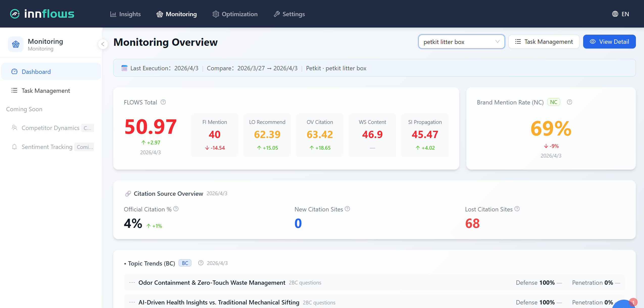
Task: Click the innflows logo icon
Action: pyautogui.click(x=15, y=14)
